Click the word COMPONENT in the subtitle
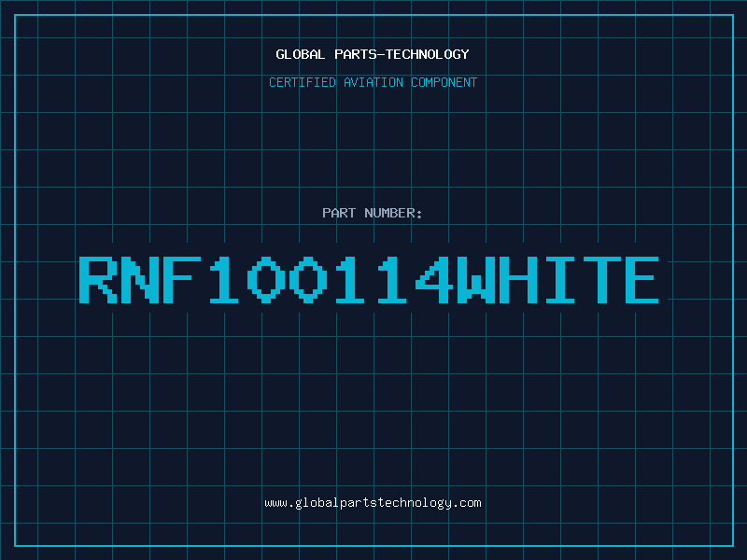 444,82
